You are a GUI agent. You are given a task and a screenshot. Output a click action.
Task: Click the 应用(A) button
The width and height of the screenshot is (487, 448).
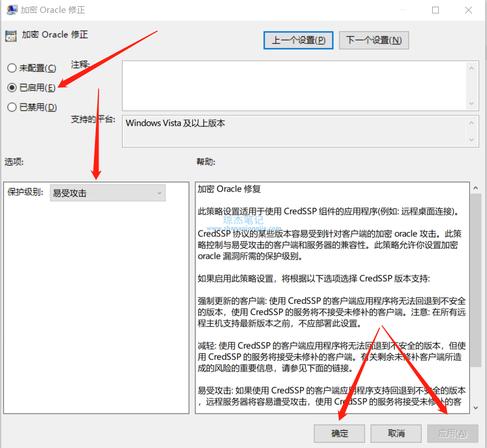pyautogui.click(x=452, y=433)
